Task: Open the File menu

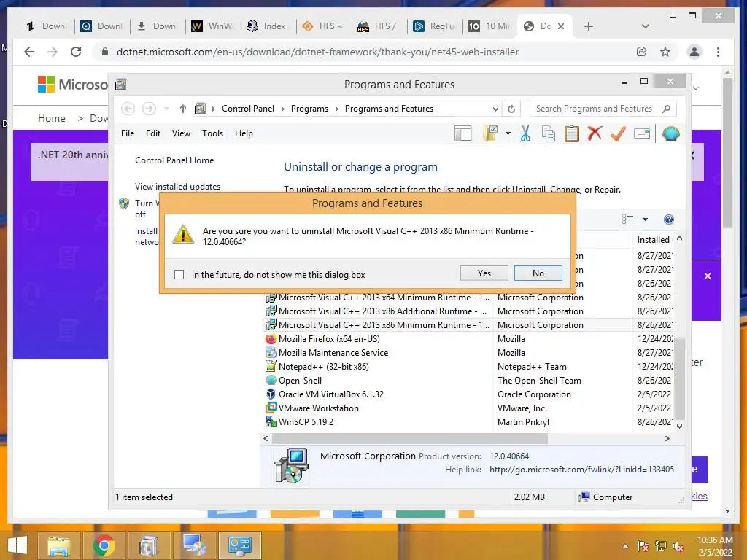Action: pos(128,133)
